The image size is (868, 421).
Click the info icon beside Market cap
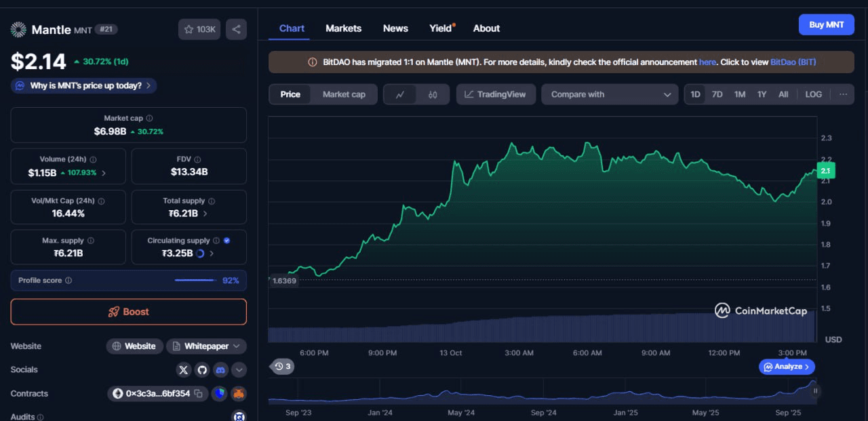[149, 118]
